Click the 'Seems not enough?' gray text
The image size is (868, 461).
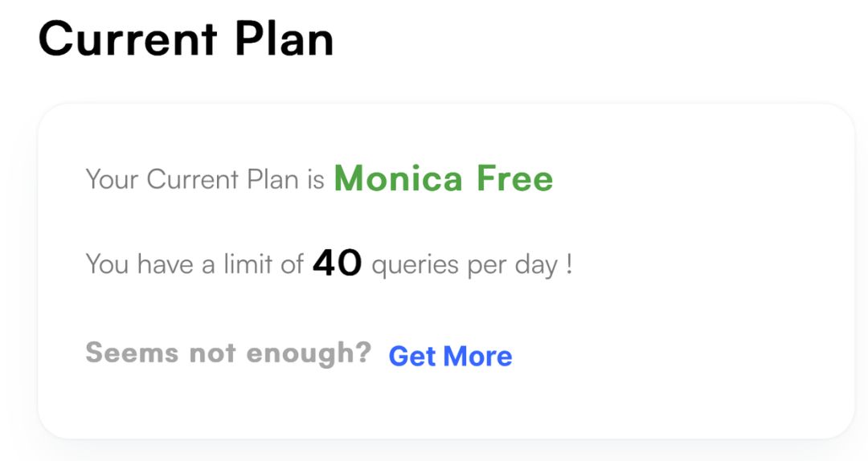[x=228, y=353]
